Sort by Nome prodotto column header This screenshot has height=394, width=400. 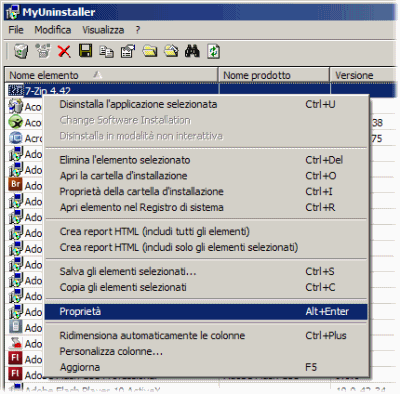point(274,75)
